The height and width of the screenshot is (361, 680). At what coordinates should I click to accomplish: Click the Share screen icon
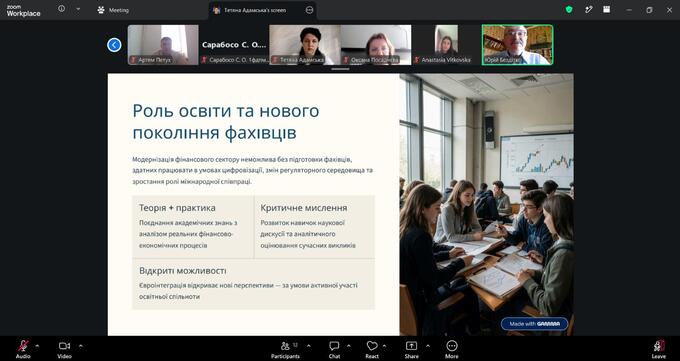(x=411, y=349)
